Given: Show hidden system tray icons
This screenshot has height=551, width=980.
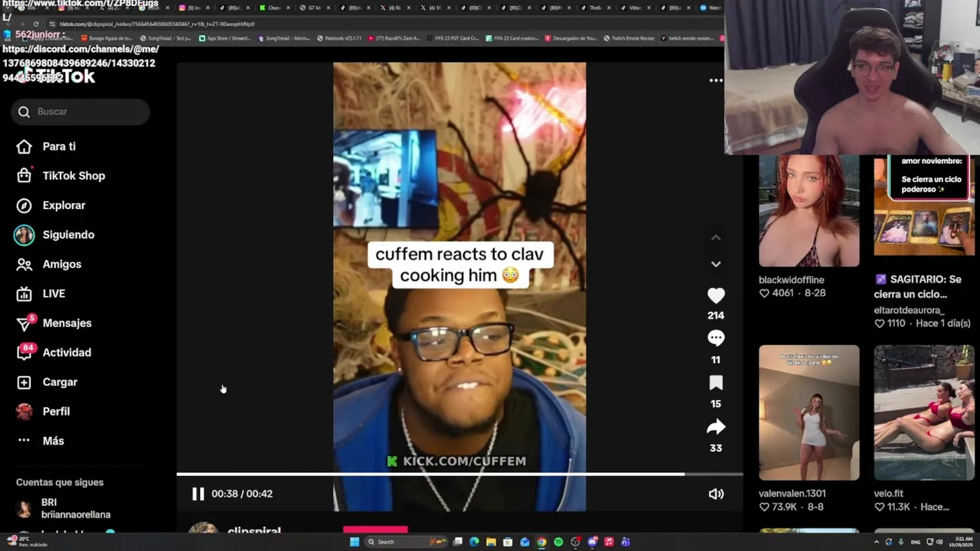Looking at the screenshot, I should [877, 542].
